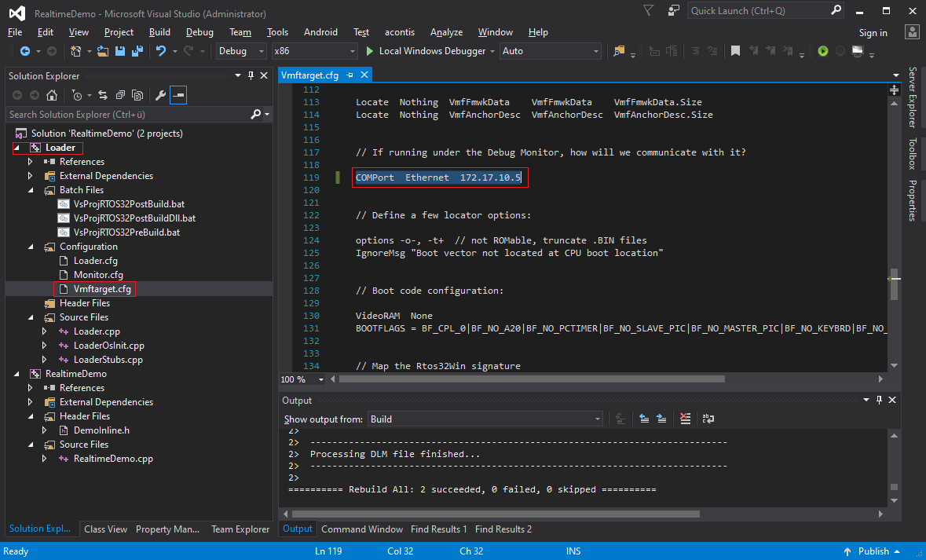The image size is (926, 560).
Task: Collapse All items in Solution Explorer
Action: [x=120, y=95]
